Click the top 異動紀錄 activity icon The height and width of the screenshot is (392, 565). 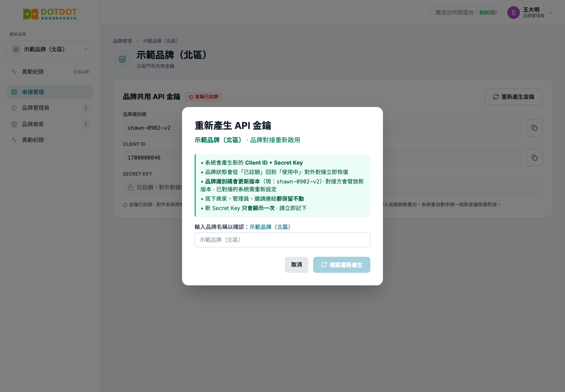click(x=14, y=72)
